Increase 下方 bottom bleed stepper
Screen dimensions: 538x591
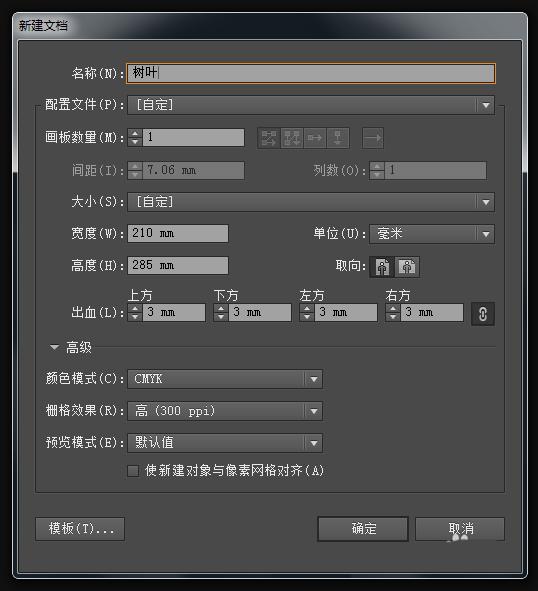(221, 308)
